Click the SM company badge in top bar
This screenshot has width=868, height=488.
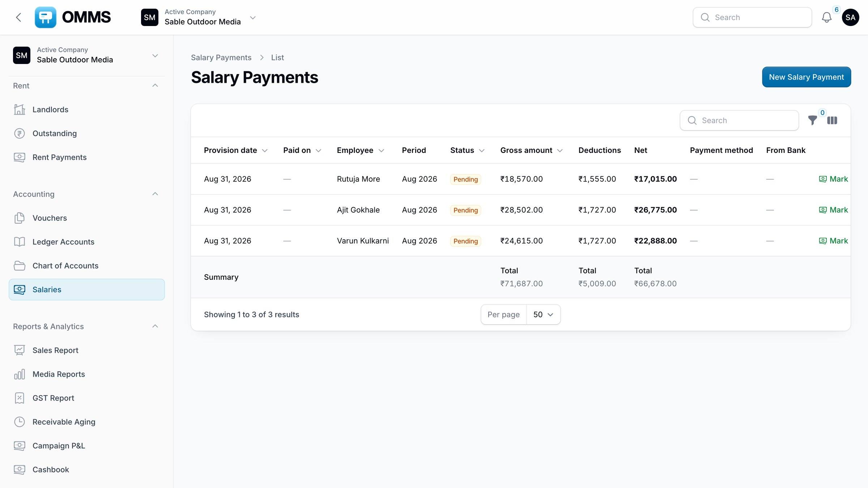(150, 17)
